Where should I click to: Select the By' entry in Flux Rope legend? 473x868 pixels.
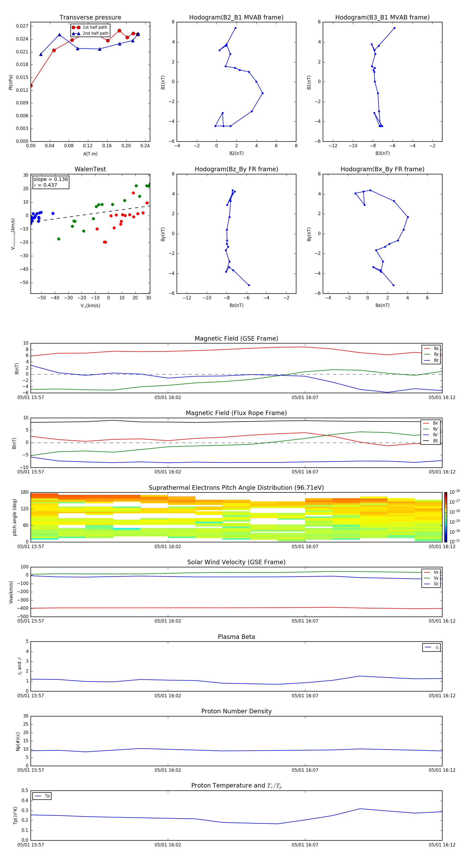tap(431, 429)
